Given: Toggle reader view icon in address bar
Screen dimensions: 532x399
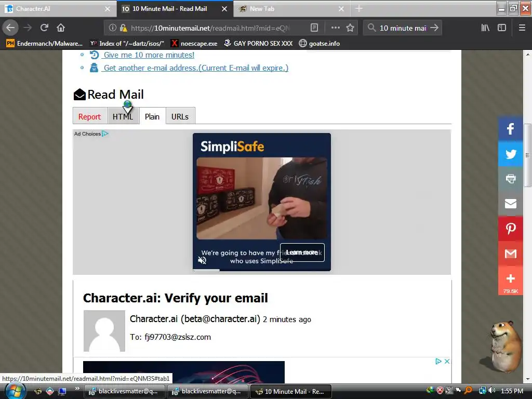Looking at the screenshot, I should pyautogui.click(x=314, y=28).
